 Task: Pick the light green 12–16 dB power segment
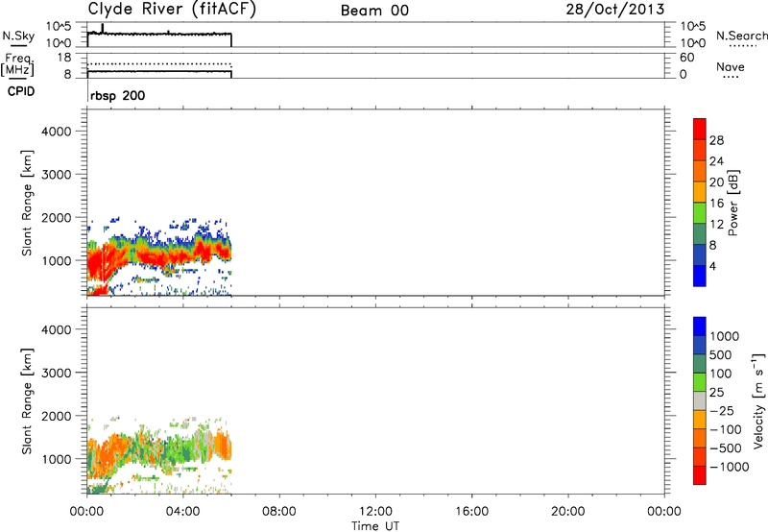point(700,213)
